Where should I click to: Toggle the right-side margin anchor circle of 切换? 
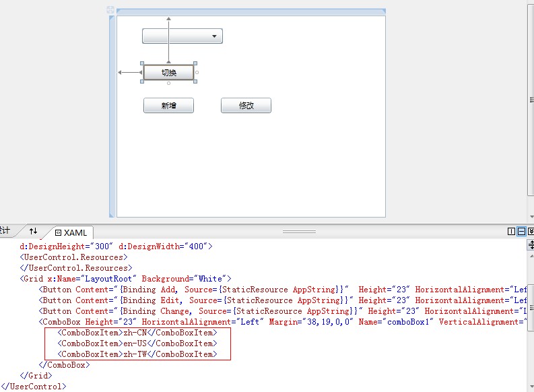[x=197, y=72]
